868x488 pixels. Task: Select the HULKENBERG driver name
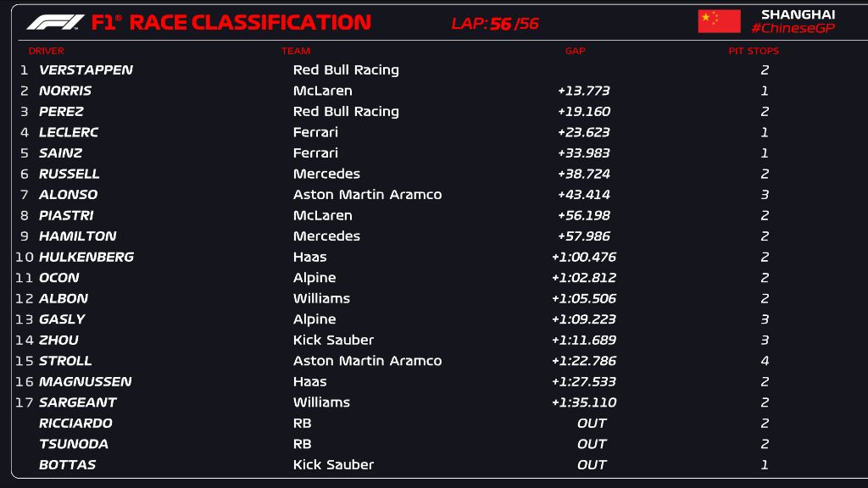[86, 257]
